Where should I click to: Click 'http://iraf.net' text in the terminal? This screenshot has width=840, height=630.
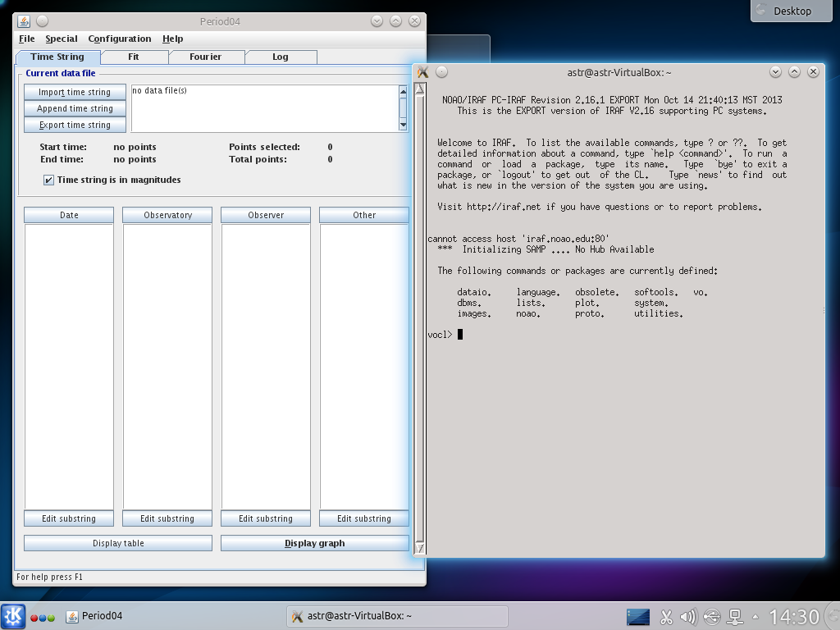click(x=503, y=207)
